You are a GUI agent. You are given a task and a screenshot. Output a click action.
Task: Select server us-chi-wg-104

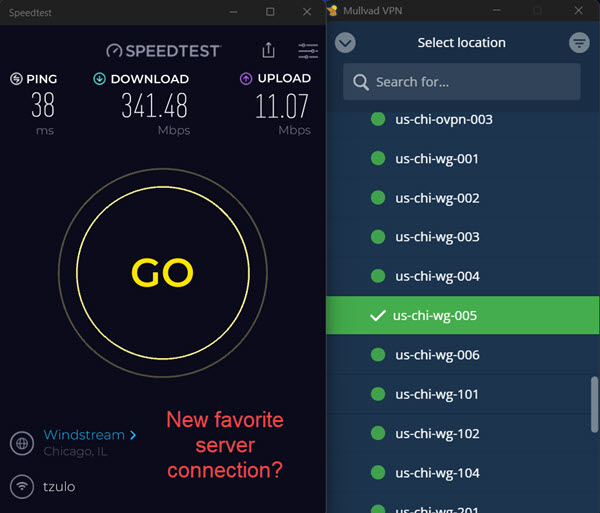pyautogui.click(x=437, y=473)
